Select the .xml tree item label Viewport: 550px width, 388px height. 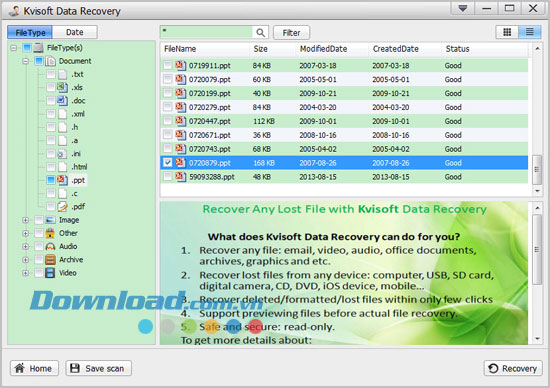(78, 114)
